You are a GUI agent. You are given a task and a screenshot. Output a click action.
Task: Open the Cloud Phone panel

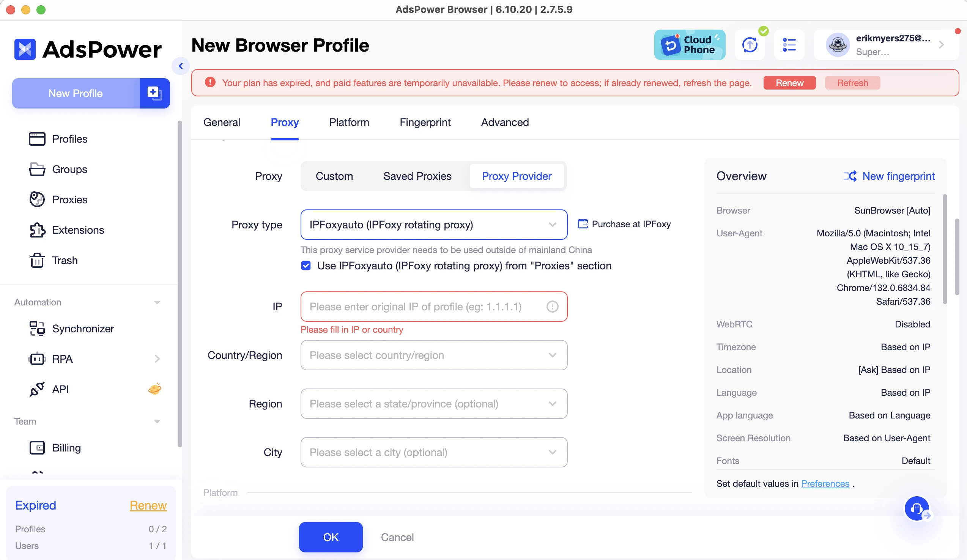(x=690, y=45)
